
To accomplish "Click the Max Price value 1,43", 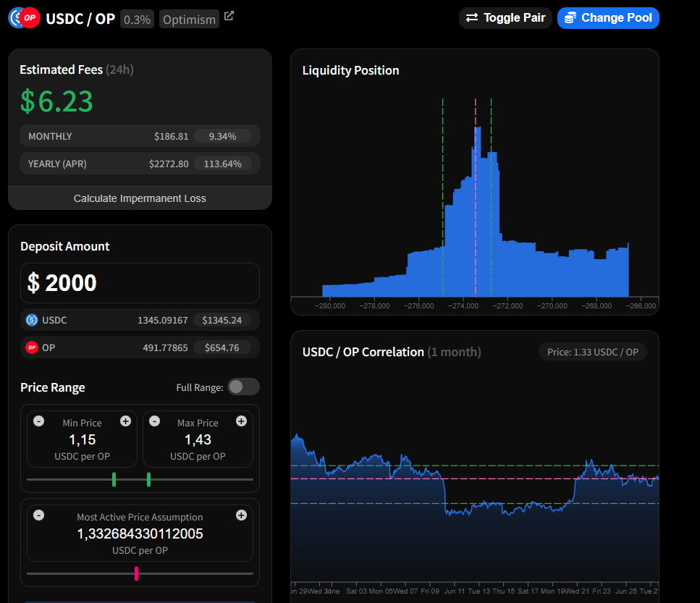I will point(198,439).
